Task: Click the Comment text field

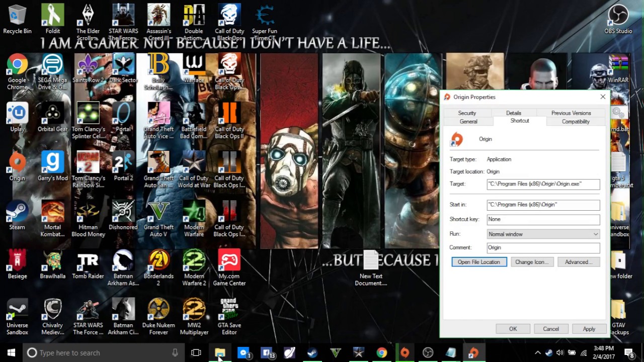Action: tap(543, 247)
